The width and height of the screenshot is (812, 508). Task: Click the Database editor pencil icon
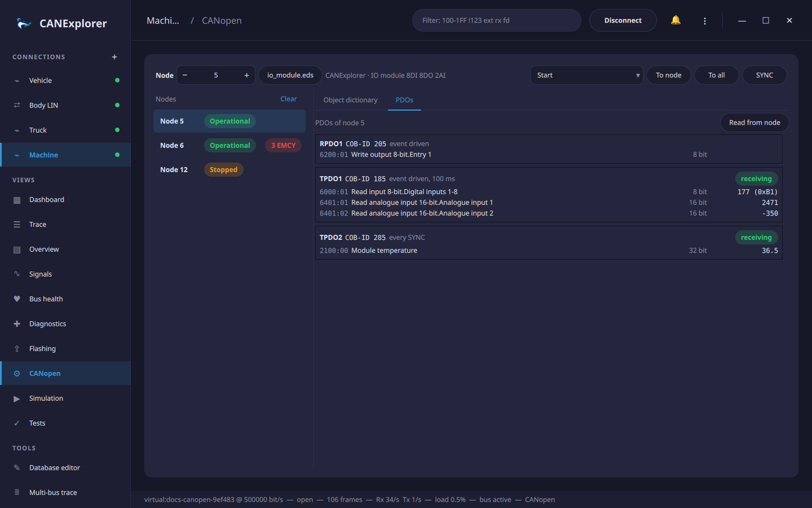17,468
